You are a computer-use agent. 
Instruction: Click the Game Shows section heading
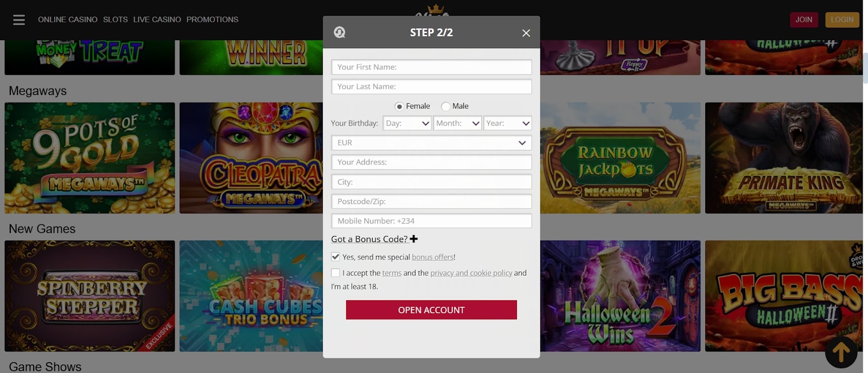click(45, 366)
